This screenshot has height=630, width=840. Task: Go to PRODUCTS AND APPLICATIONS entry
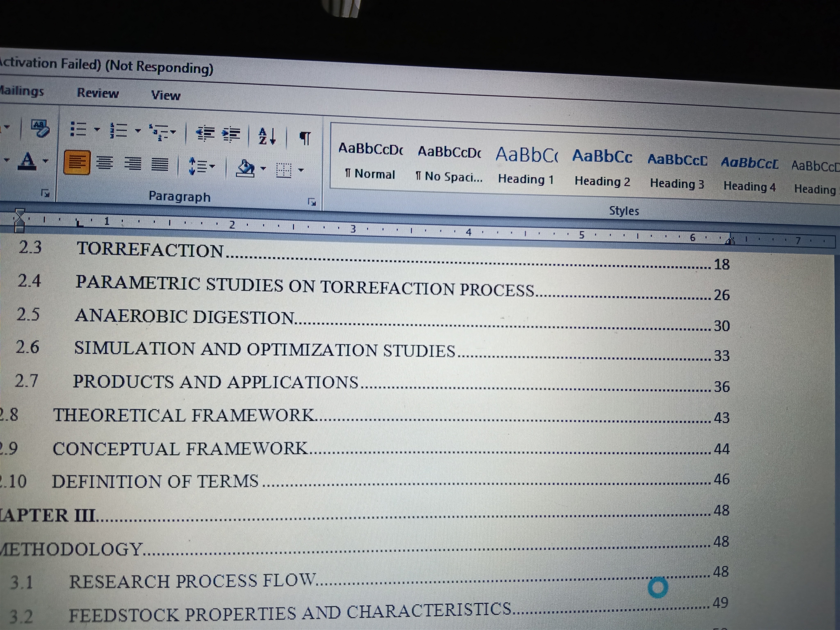click(372, 383)
